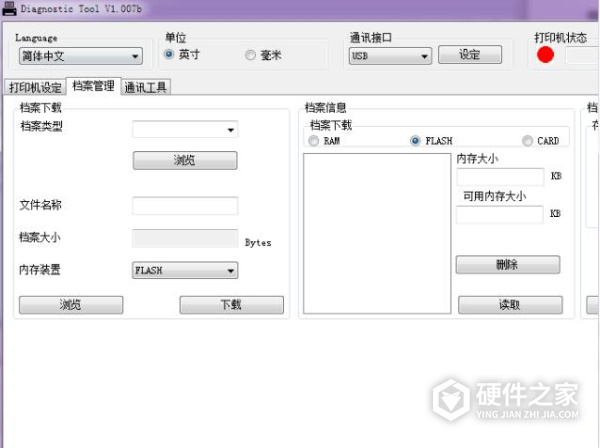Click the 文件名称 input field
The width and height of the screenshot is (600, 448).
click(185, 205)
